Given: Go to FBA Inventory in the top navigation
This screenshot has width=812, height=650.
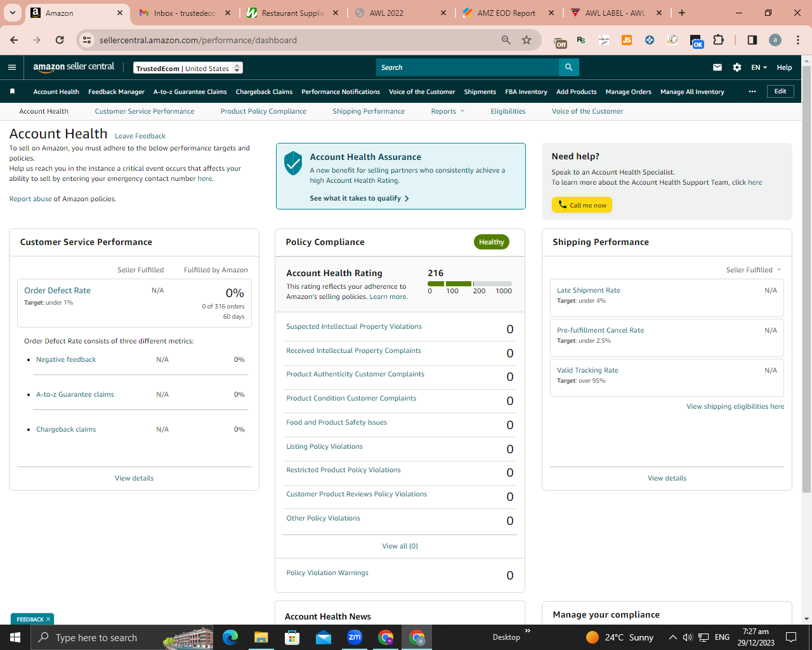Looking at the screenshot, I should pos(526,91).
